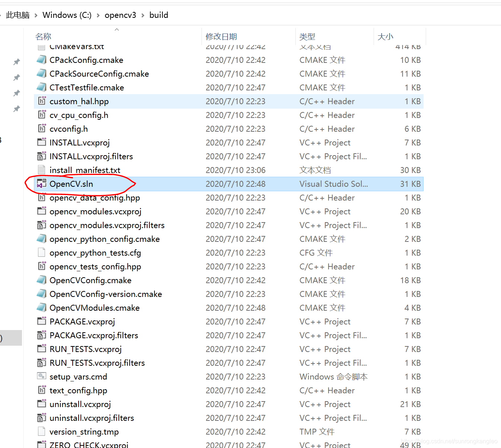Select the text_config.hpp file name
This screenshot has width=501, height=448.
78,390
